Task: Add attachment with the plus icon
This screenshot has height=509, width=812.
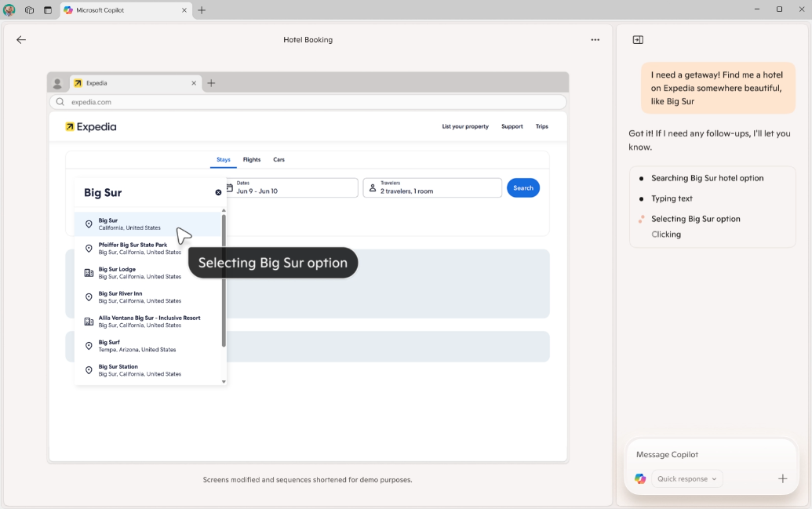Action: point(782,478)
